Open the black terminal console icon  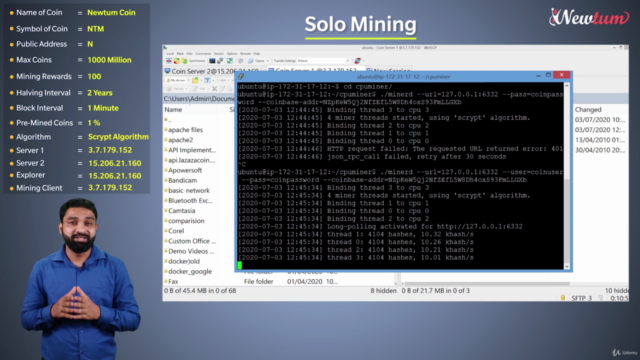(212, 61)
